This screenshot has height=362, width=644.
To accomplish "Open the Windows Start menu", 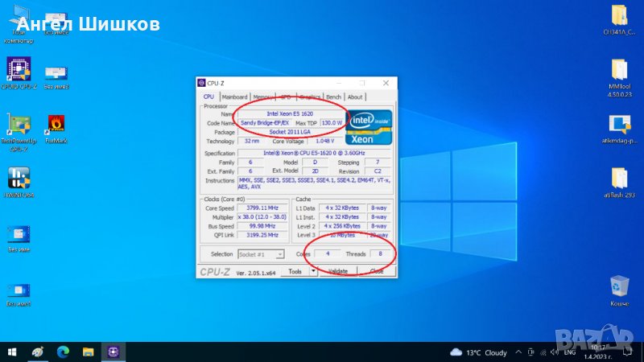I will pyautogui.click(x=11, y=352).
